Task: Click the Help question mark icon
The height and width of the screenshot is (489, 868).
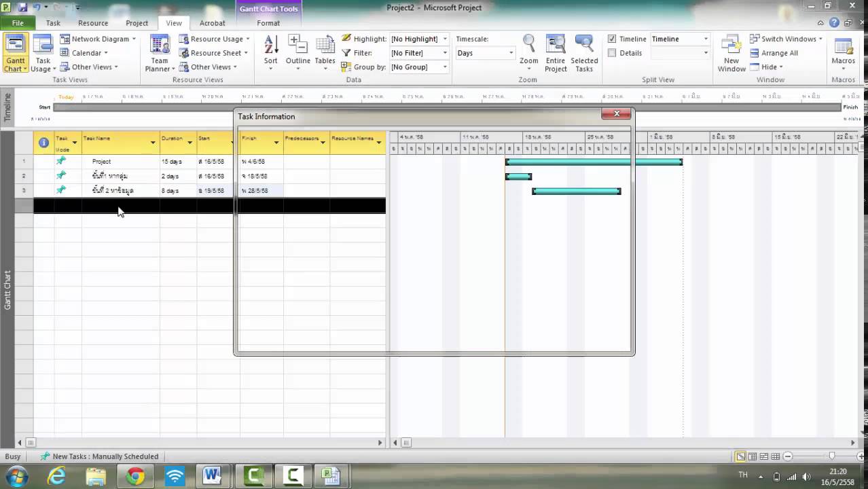Action: pos(835,22)
